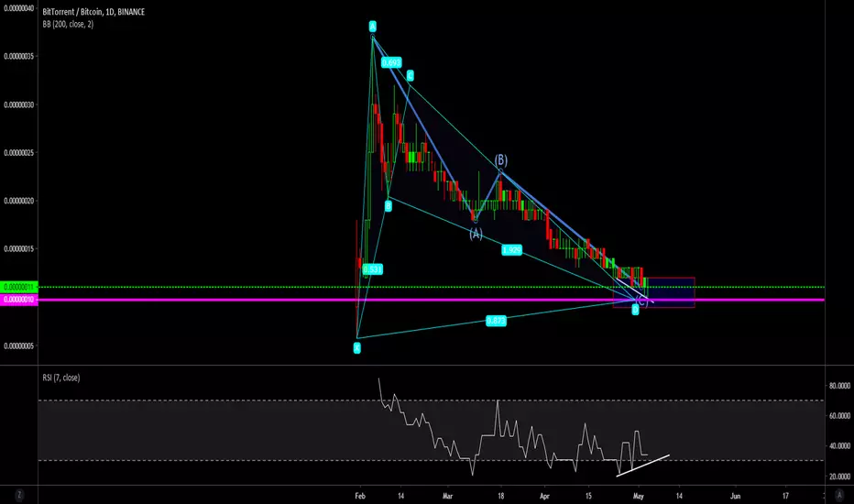Click the BB (200, close, 2) indicator legend
This screenshot has height=504, width=854.
pos(68,24)
